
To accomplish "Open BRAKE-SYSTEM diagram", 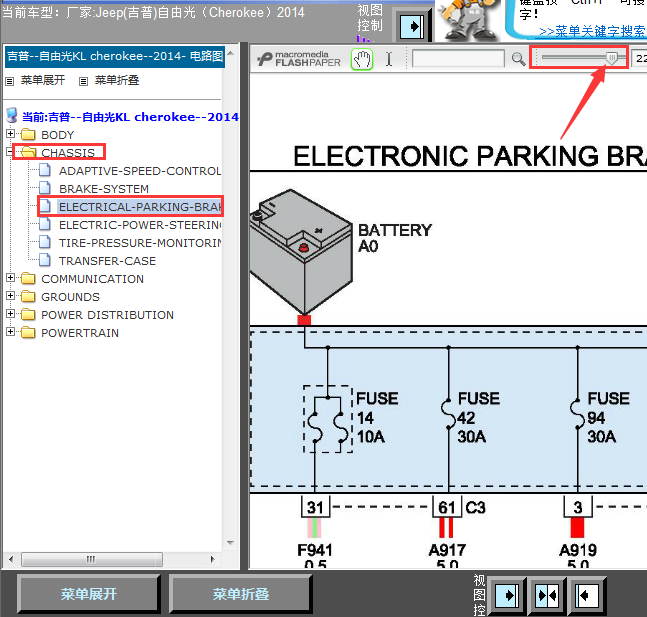I will coord(104,189).
